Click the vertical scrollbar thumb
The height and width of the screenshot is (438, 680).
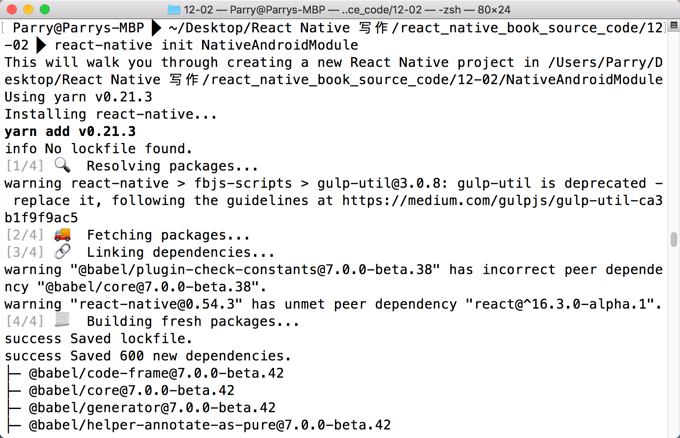[673, 239]
